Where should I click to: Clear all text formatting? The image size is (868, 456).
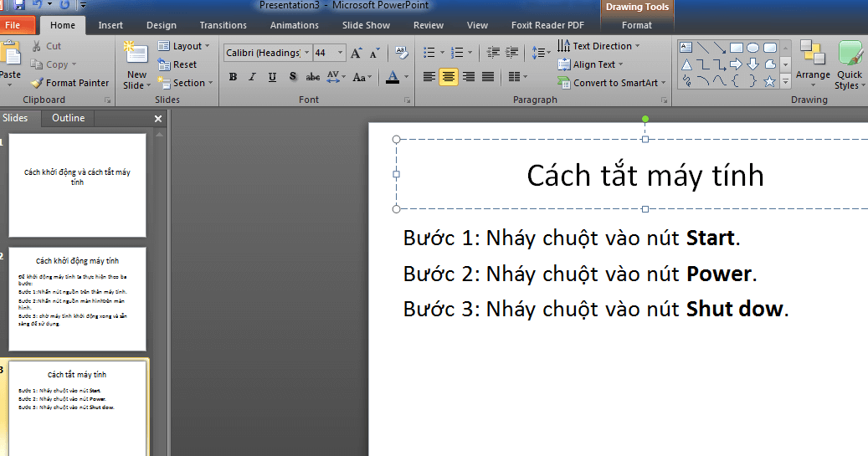click(402, 53)
